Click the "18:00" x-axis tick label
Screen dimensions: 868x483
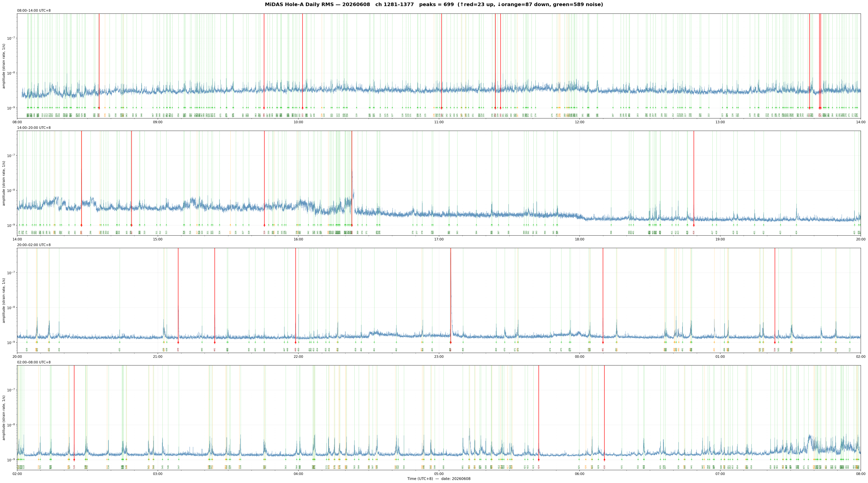click(580, 239)
